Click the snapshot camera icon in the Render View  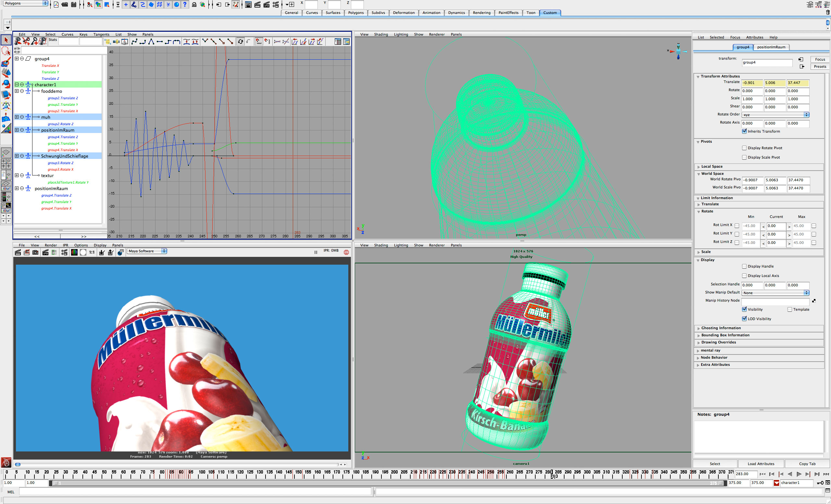(35, 252)
